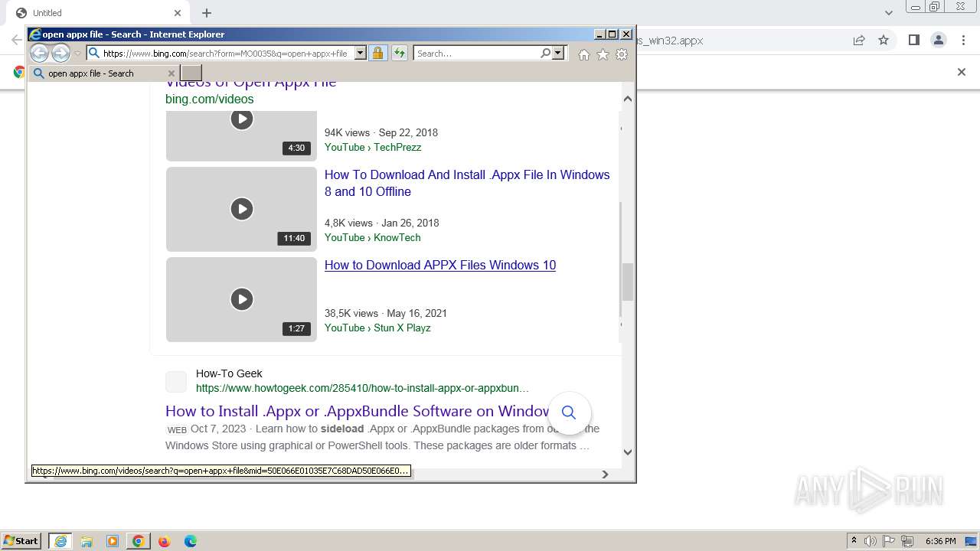980x551 pixels.
Task: Open the howtogeek.com URL link
Action: point(362,388)
